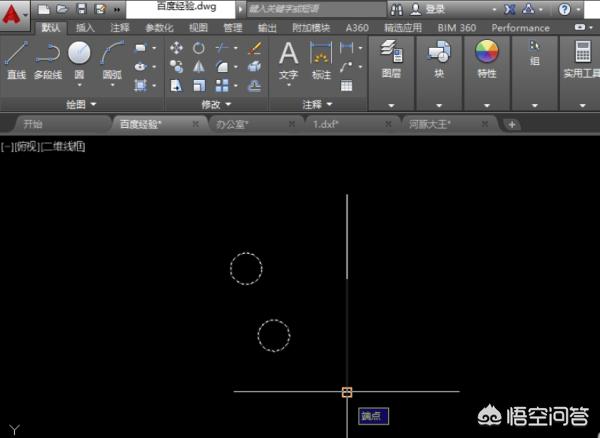Screen dimensions: 600x438
Task: Add a new drawing tab with plus button
Action: point(511,124)
